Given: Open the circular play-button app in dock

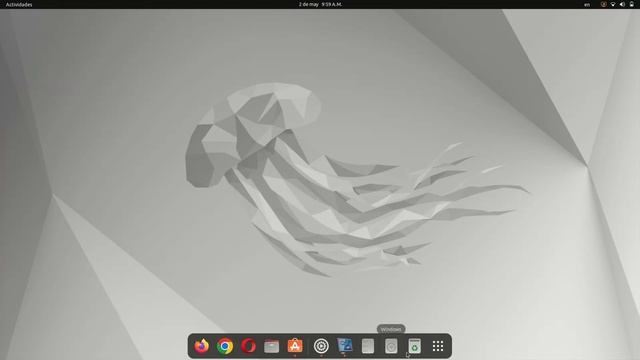Looking at the screenshot, I should (x=321, y=346).
